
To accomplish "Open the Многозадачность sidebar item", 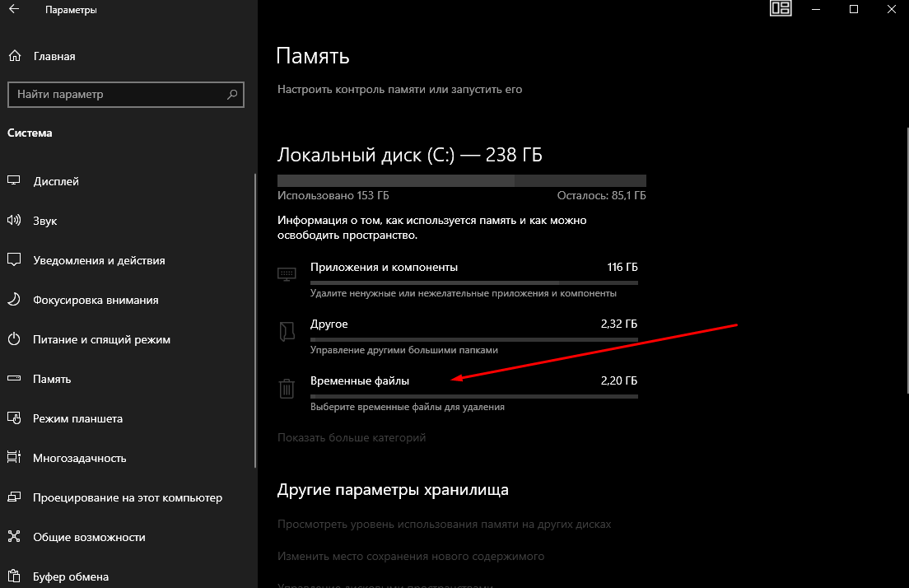I will [x=79, y=458].
